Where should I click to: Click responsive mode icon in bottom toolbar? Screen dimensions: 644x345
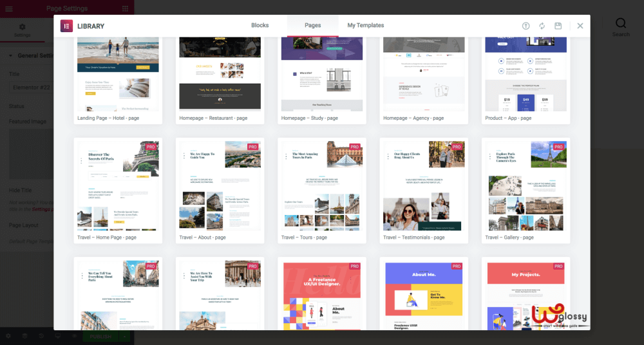(x=58, y=336)
